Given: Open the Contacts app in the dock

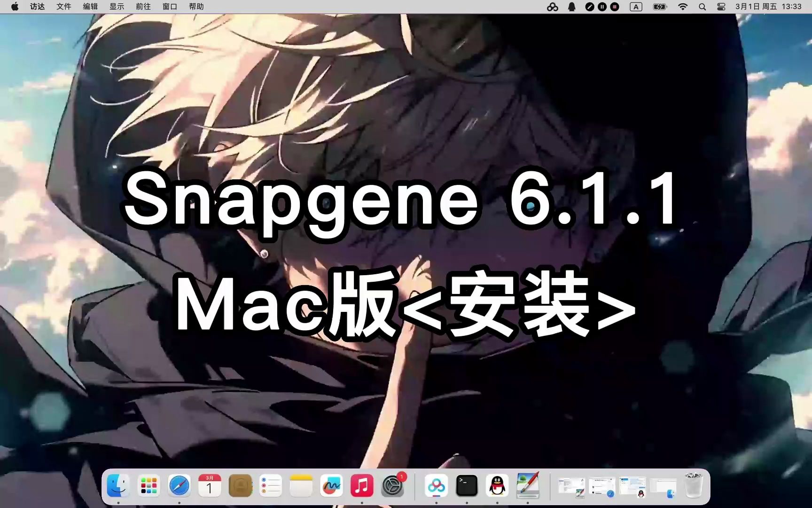Looking at the screenshot, I should tap(240, 486).
